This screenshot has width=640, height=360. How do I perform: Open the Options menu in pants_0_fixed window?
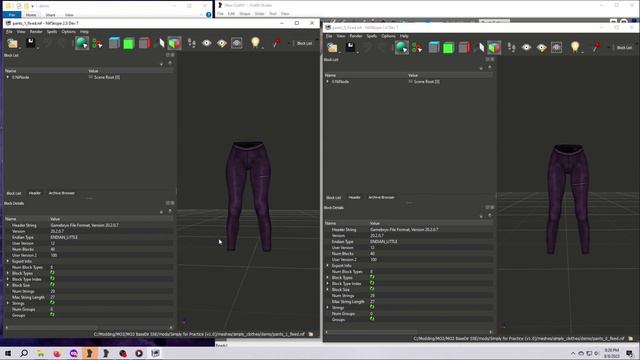(388, 36)
